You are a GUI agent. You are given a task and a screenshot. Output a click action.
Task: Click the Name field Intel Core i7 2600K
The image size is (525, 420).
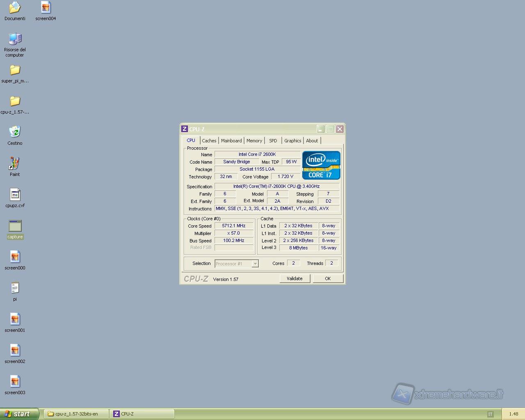pyautogui.click(x=257, y=154)
